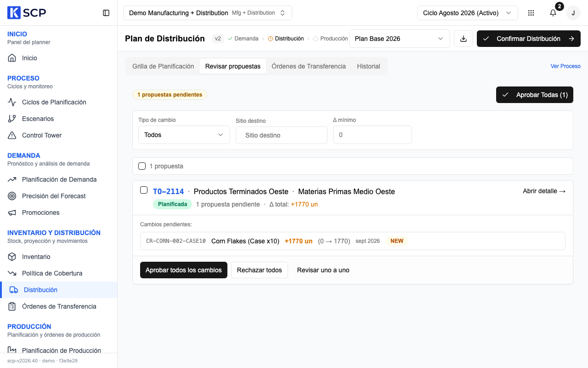Click the Distribución truck icon
This screenshot has width=588, height=368.
pos(14,290)
